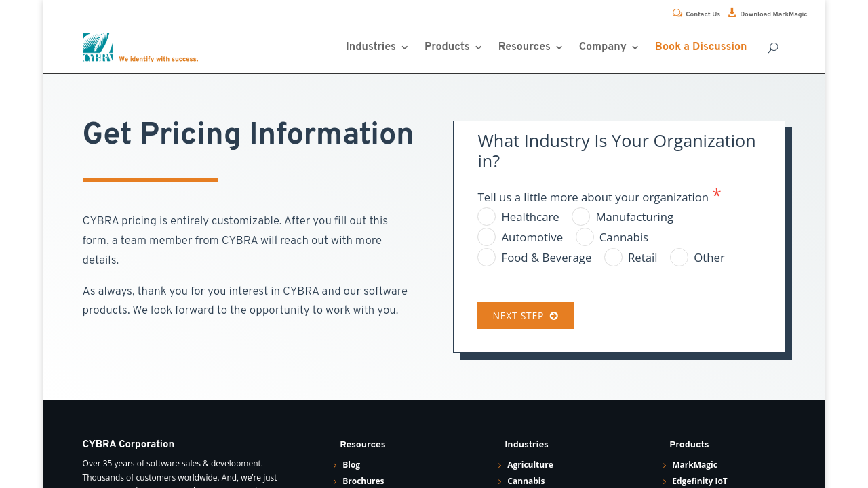
Task: Select the Food & Beverage option
Action: (x=487, y=258)
